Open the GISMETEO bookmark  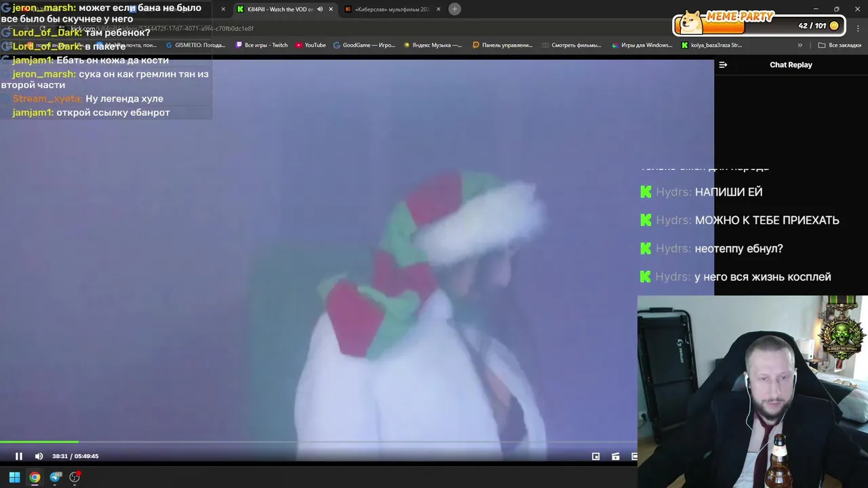click(x=195, y=45)
